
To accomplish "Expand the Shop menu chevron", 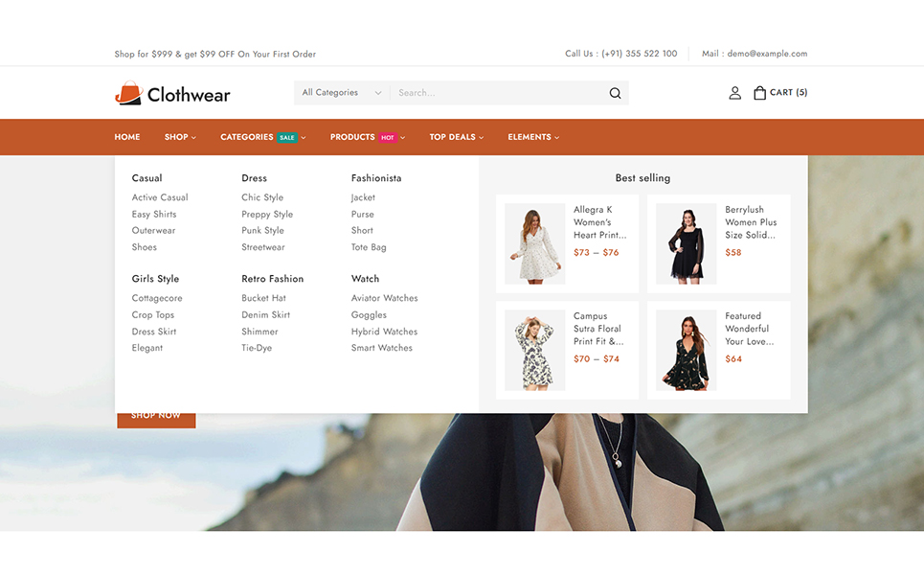I will pyautogui.click(x=193, y=138).
